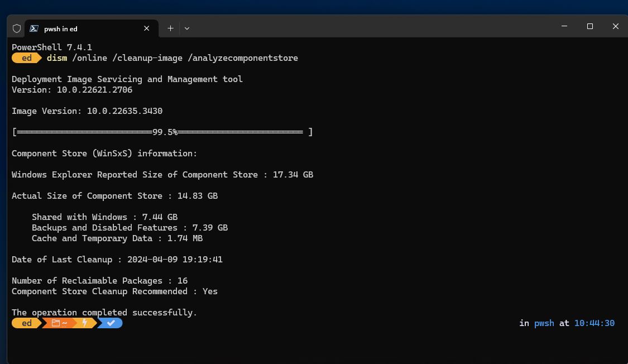628x364 pixels.
Task: Click the "17.34 GB" reported size value
Action: click(293, 175)
